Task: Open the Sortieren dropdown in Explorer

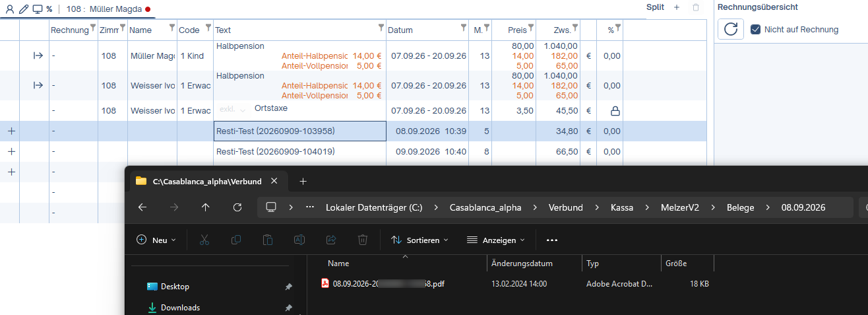Action: pyautogui.click(x=419, y=240)
